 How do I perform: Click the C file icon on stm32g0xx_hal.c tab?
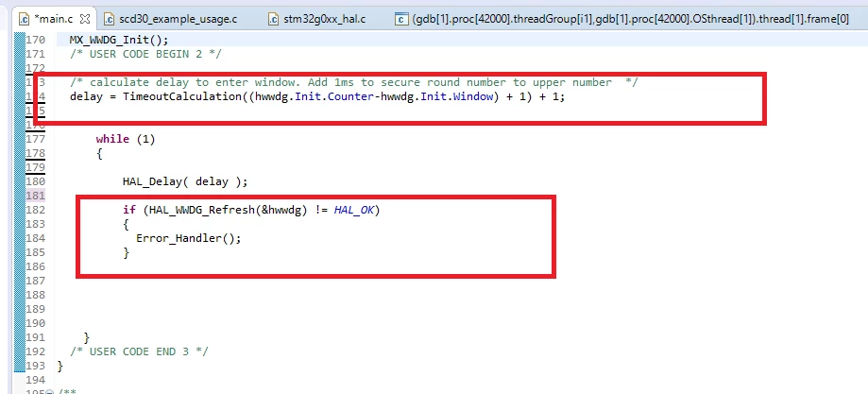coord(274,20)
